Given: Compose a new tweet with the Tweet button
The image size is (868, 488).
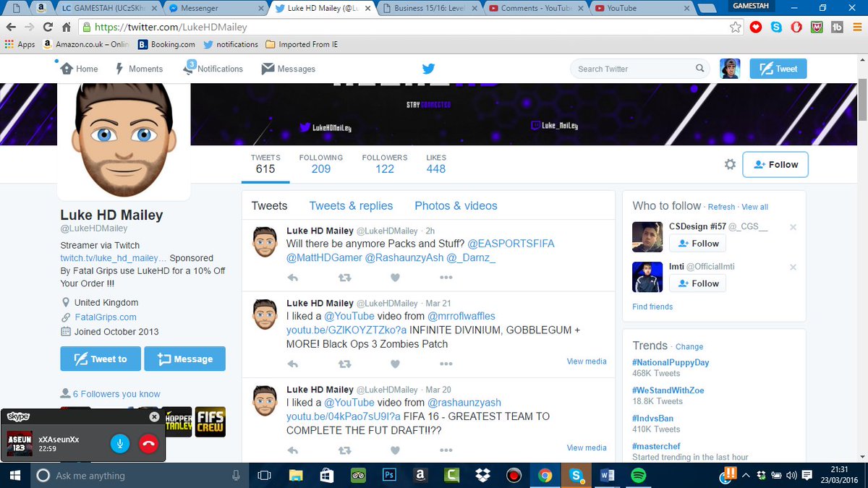Looking at the screenshot, I should [x=778, y=69].
